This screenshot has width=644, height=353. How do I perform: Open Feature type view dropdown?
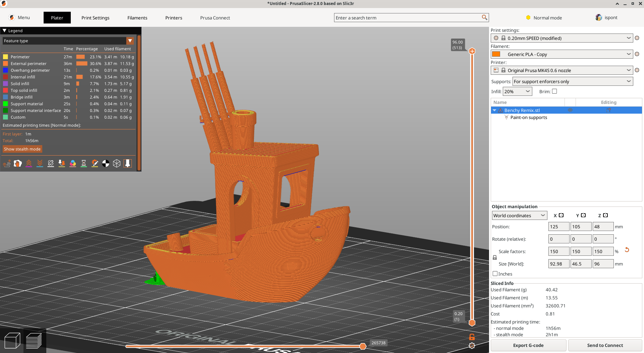pos(130,41)
